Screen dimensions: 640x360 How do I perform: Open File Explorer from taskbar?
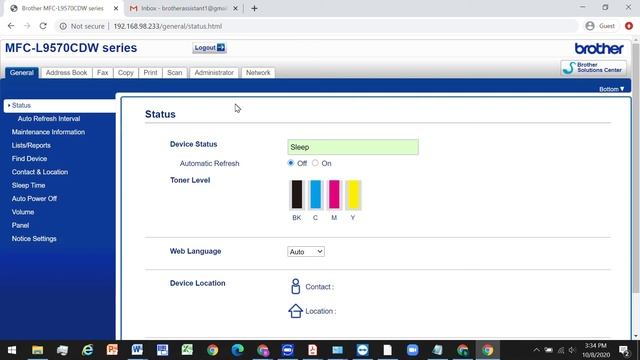pyautogui.click(x=38, y=350)
